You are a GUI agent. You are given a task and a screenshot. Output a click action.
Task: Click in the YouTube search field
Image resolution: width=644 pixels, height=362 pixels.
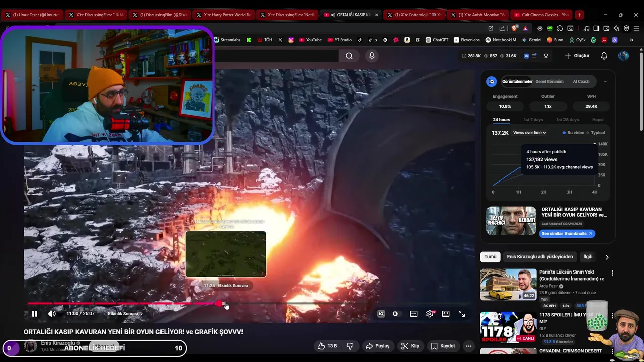click(277, 56)
